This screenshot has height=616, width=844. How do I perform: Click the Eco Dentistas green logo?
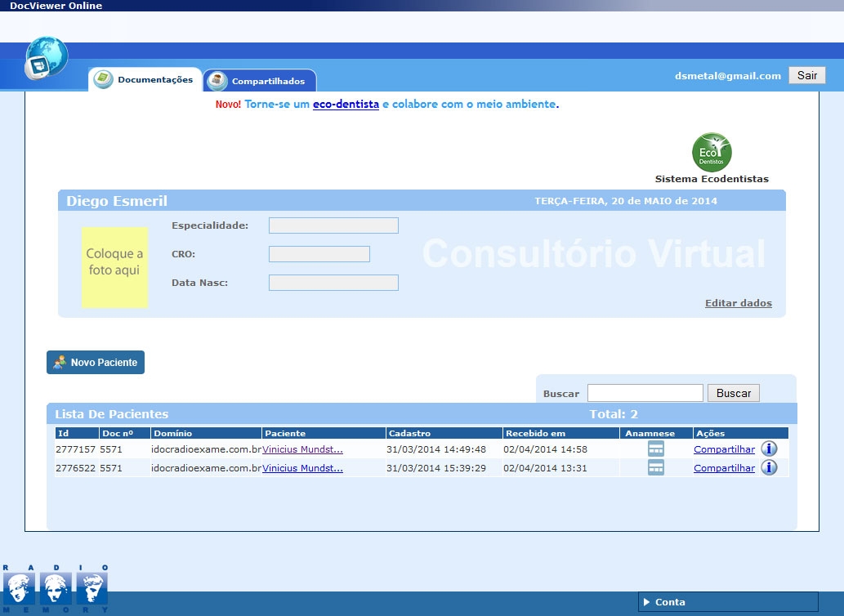[712, 153]
